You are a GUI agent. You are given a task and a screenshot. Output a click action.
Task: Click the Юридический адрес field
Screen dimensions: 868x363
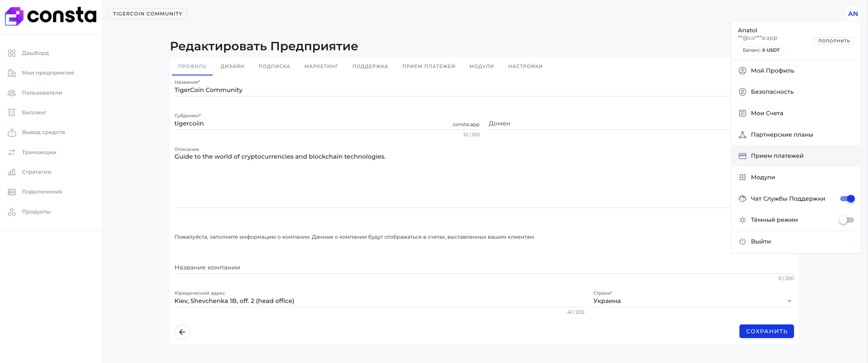tap(379, 301)
